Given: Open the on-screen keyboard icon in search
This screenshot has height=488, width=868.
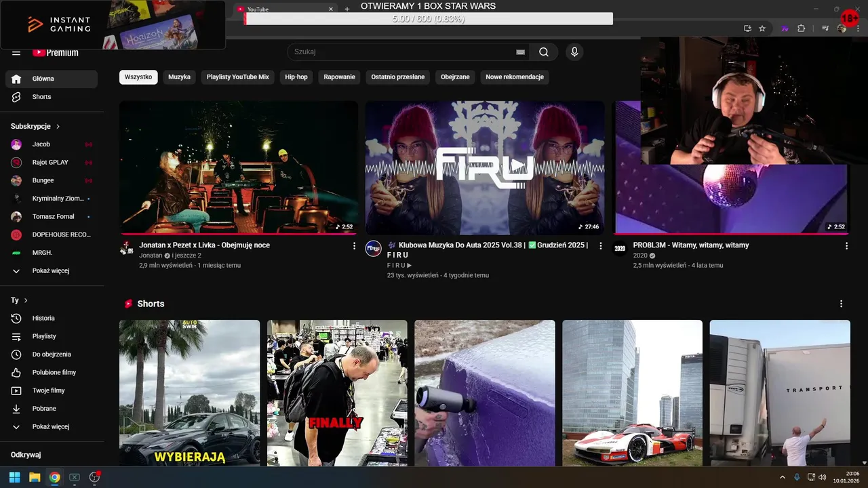Looking at the screenshot, I should pos(520,52).
